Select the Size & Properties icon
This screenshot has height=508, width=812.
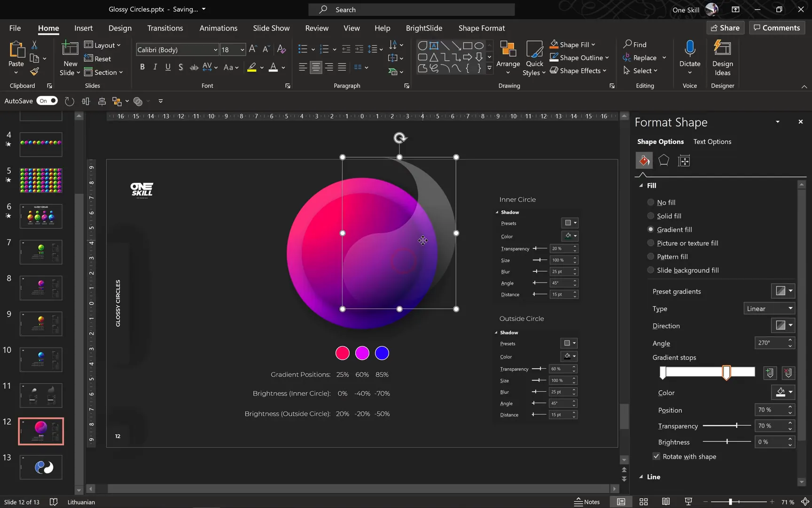pyautogui.click(x=684, y=160)
